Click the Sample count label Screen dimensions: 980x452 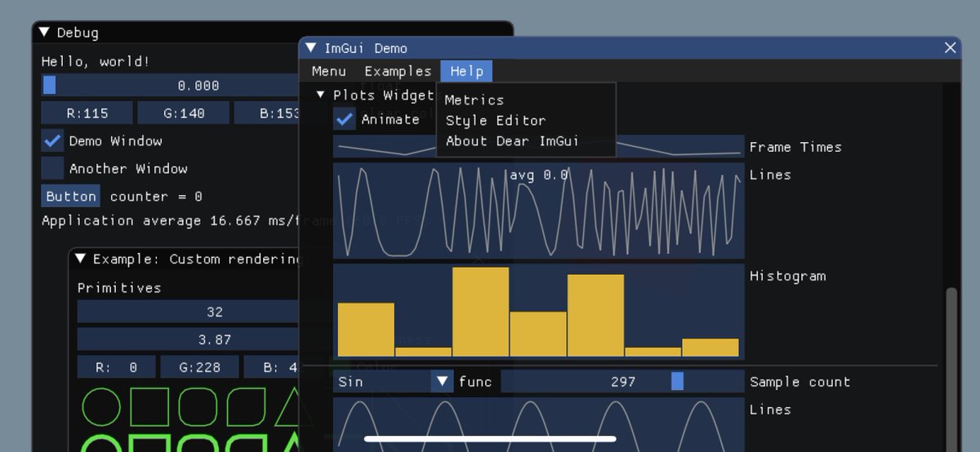click(x=800, y=382)
